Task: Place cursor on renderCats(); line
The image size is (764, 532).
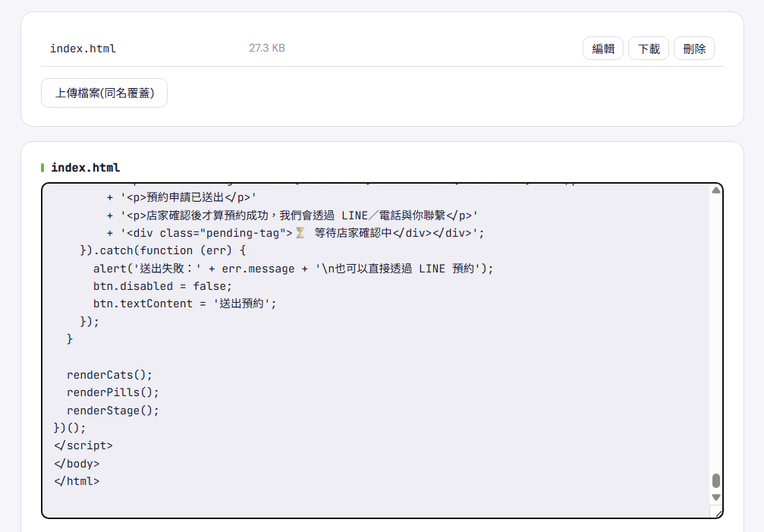Action: [x=109, y=375]
